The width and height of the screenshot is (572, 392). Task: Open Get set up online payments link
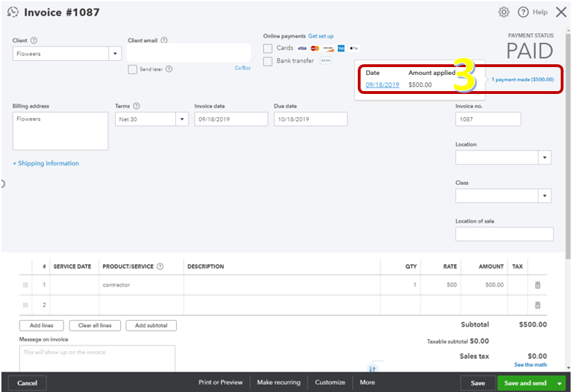click(x=321, y=36)
